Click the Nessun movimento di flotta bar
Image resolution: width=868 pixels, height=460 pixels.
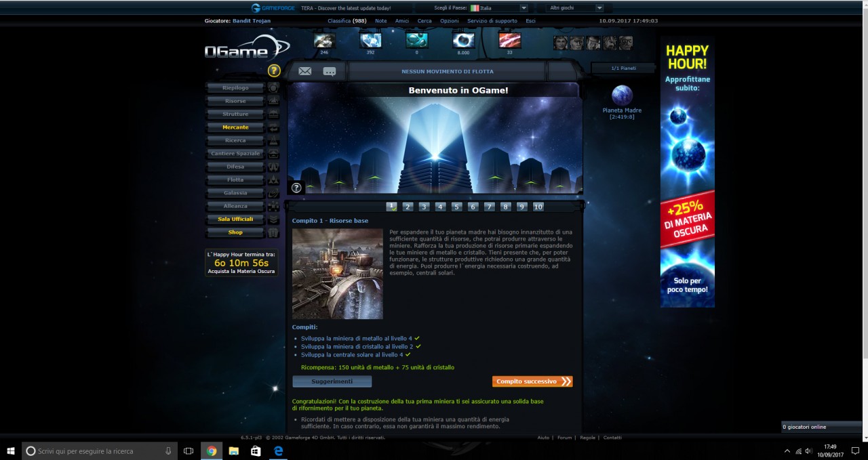pyautogui.click(x=448, y=71)
